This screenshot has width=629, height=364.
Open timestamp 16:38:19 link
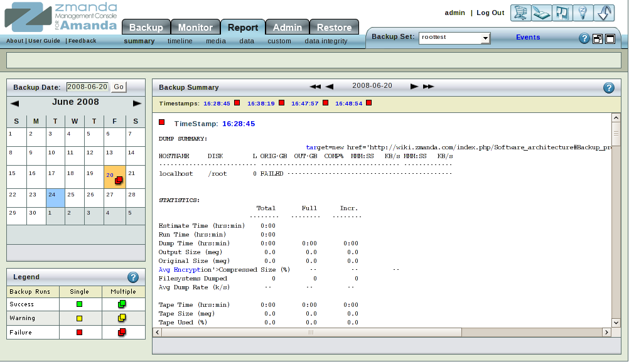pos(261,104)
